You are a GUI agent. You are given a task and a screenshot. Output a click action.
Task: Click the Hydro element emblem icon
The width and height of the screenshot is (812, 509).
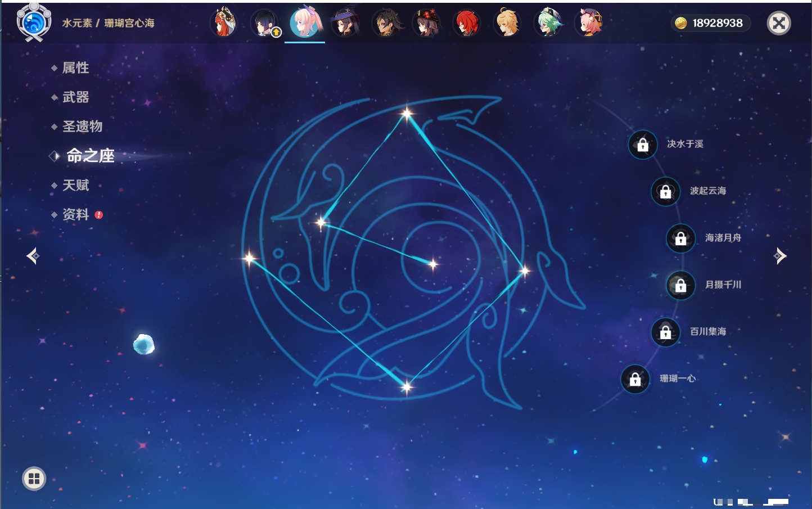(34, 22)
